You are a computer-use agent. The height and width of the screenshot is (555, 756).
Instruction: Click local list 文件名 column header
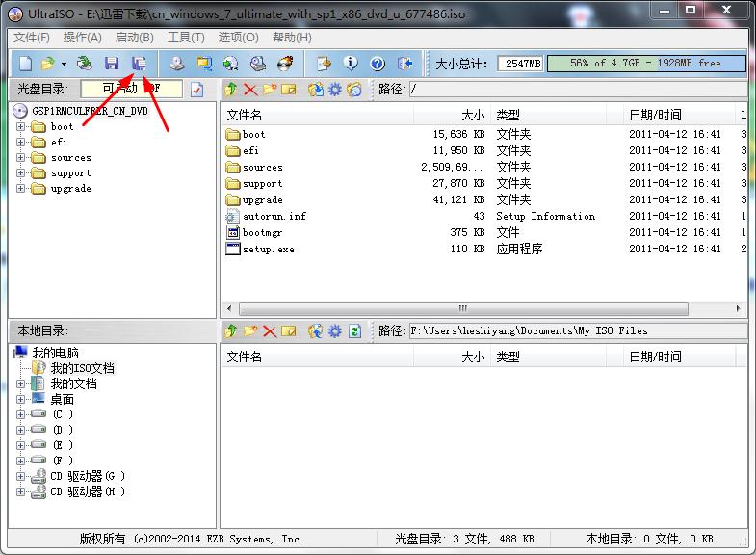[318, 357]
